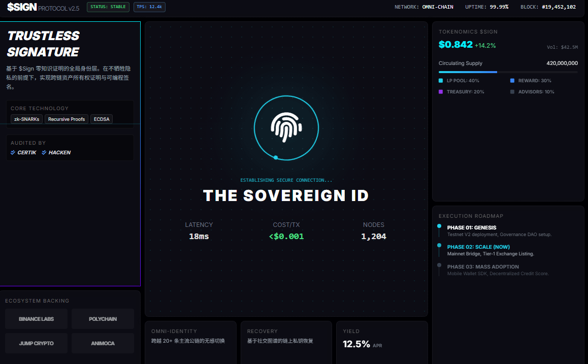Viewport: 588px width, 364px height.
Task: Click the ESTABLISHING SECURE CONNECTION text
Action: tap(286, 180)
